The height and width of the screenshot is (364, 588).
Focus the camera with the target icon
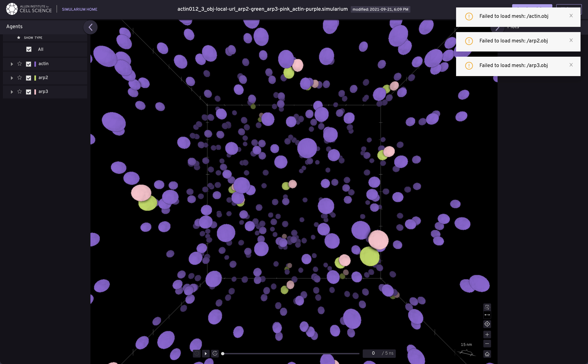pyautogui.click(x=487, y=324)
